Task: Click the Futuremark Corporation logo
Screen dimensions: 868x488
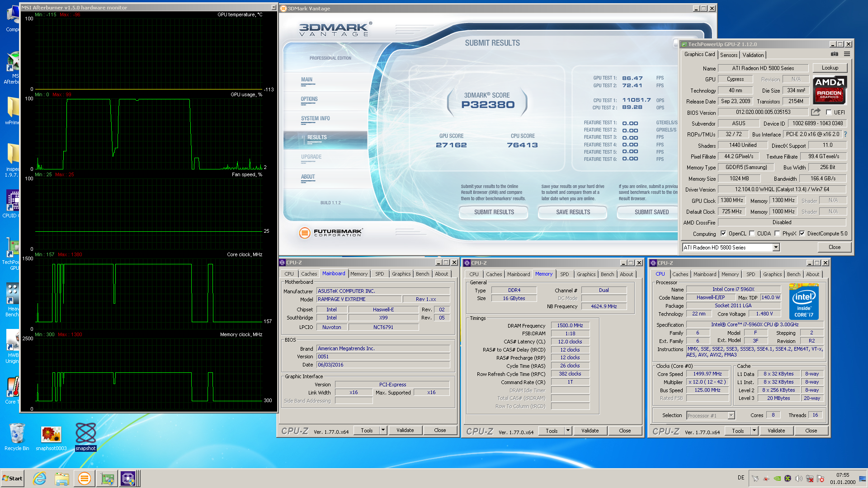Action: click(x=330, y=232)
